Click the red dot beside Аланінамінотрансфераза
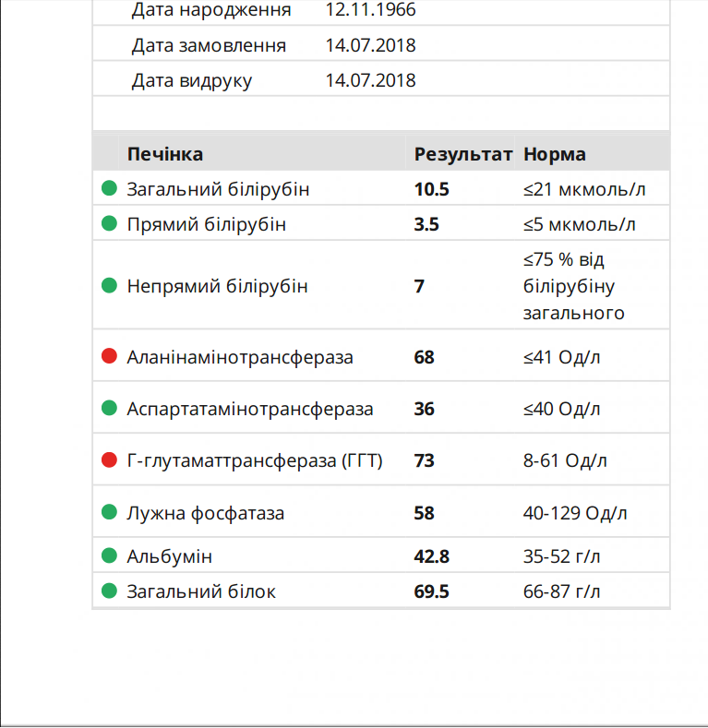The width and height of the screenshot is (708, 728). (109, 356)
